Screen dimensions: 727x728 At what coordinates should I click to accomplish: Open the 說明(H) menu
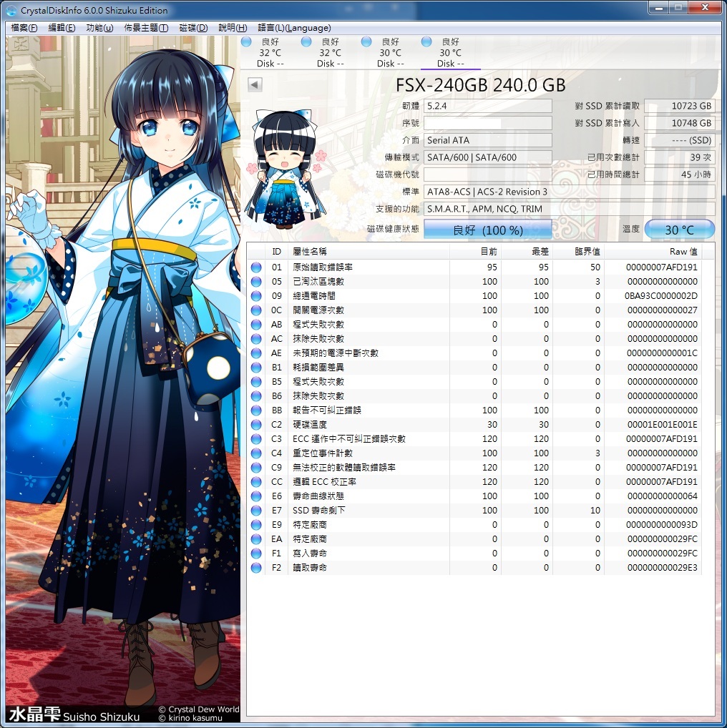point(233,28)
